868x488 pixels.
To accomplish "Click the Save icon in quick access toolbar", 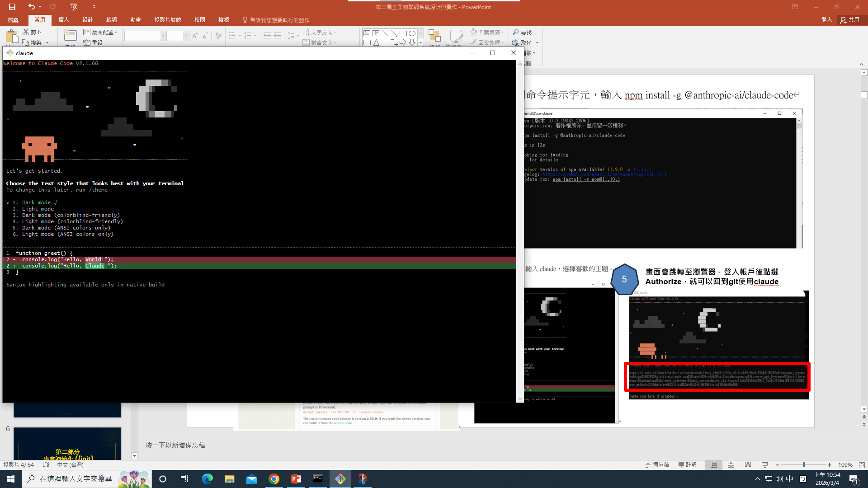I will 12,7.
